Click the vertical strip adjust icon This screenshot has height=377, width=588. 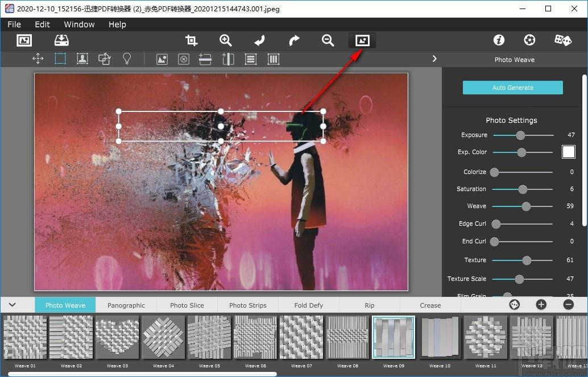[228, 59]
